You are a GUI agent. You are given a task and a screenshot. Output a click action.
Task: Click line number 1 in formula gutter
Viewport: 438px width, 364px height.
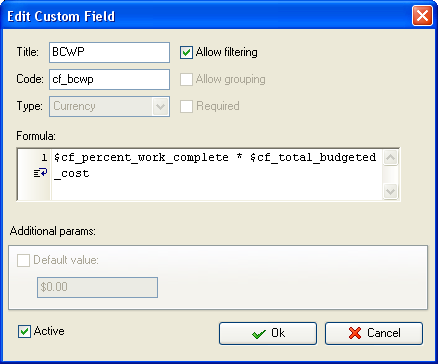44,157
